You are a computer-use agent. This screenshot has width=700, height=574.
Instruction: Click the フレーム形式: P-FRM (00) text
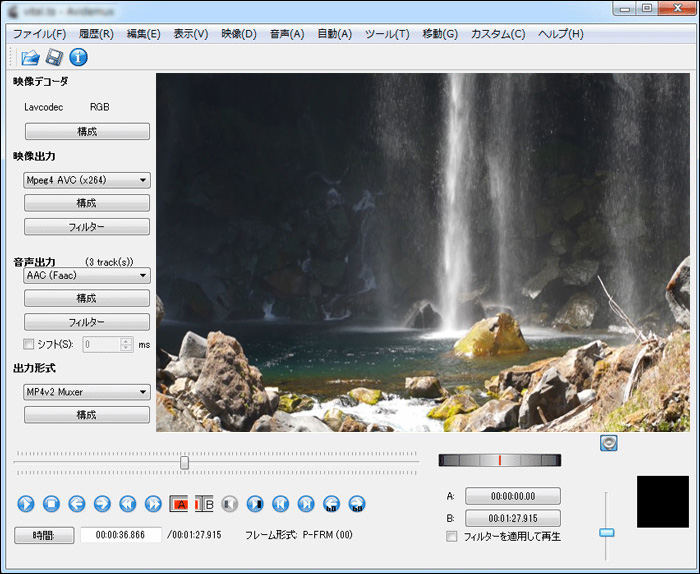coord(299,535)
